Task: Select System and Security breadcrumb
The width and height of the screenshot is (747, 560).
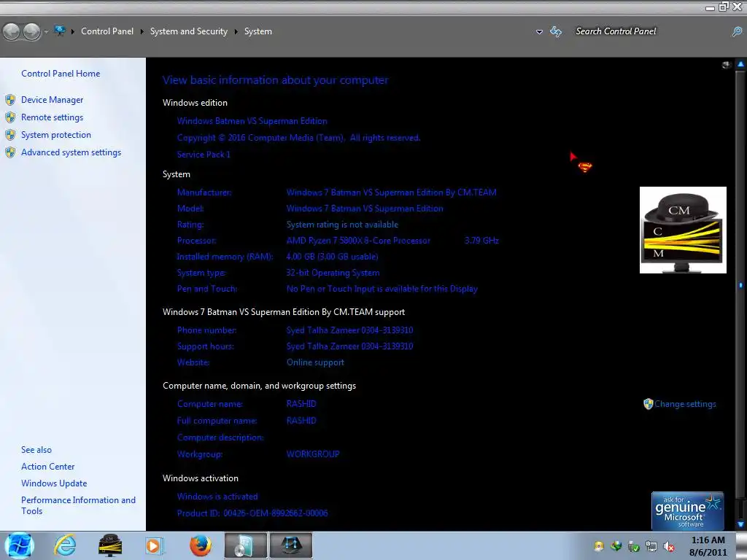Action: 189,31
